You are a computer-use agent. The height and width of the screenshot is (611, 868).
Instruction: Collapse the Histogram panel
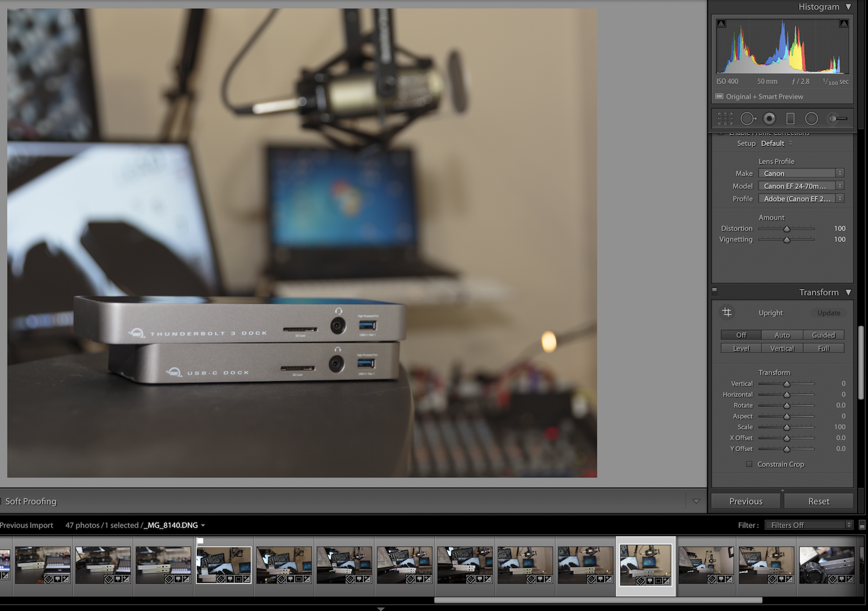[x=849, y=7]
